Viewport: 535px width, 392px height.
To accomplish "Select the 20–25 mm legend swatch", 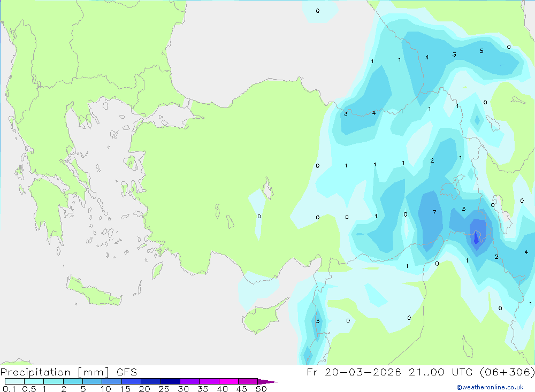I will [x=150, y=381].
